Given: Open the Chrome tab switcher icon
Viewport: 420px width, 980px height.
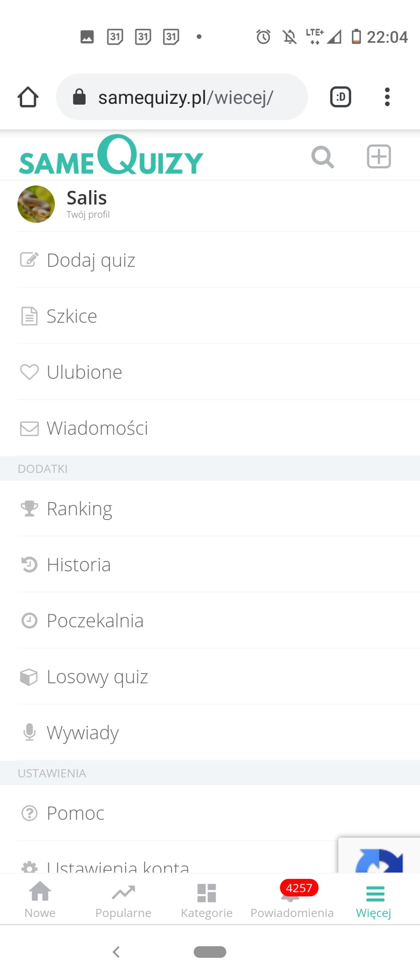Looking at the screenshot, I should pyautogui.click(x=340, y=97).
